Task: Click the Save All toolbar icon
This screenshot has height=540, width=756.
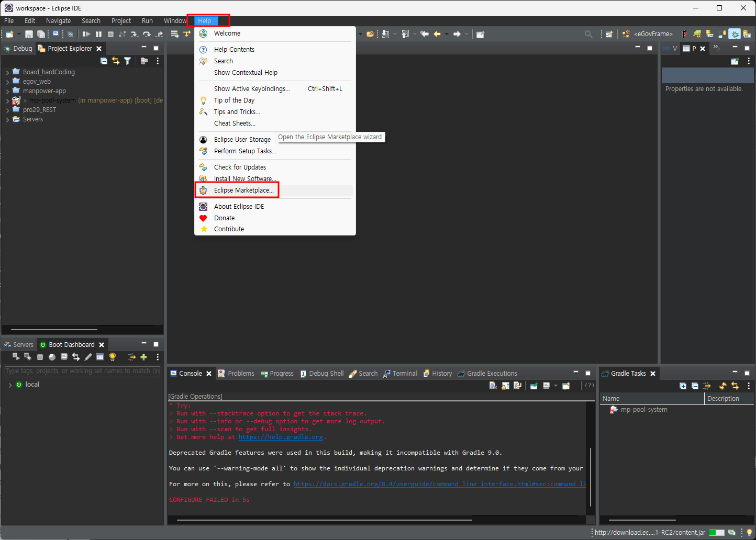Action: tap(41, 34)
